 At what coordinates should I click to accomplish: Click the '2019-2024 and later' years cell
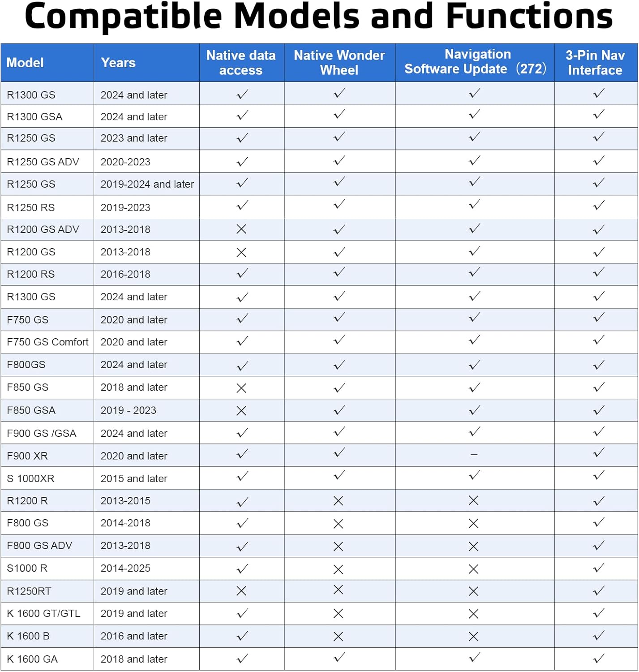pyautogui.click(x=147, y=184)
